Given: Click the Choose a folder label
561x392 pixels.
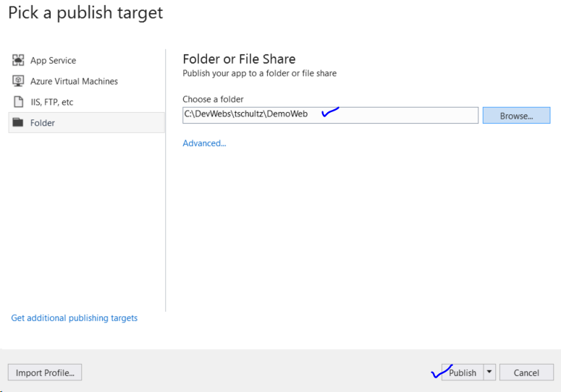Looking at the screenshot, I should (x=213, y=99).
